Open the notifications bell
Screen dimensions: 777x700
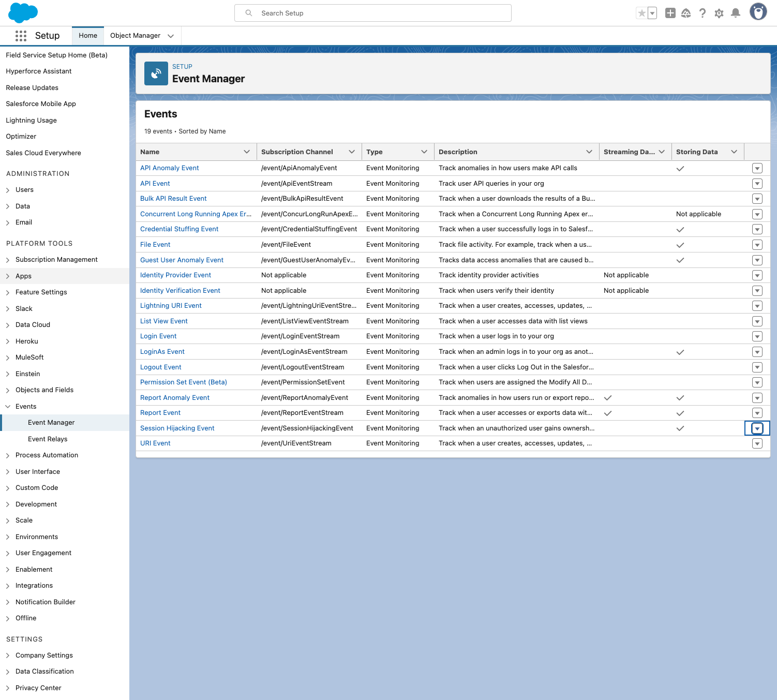[x=735, y=13]
